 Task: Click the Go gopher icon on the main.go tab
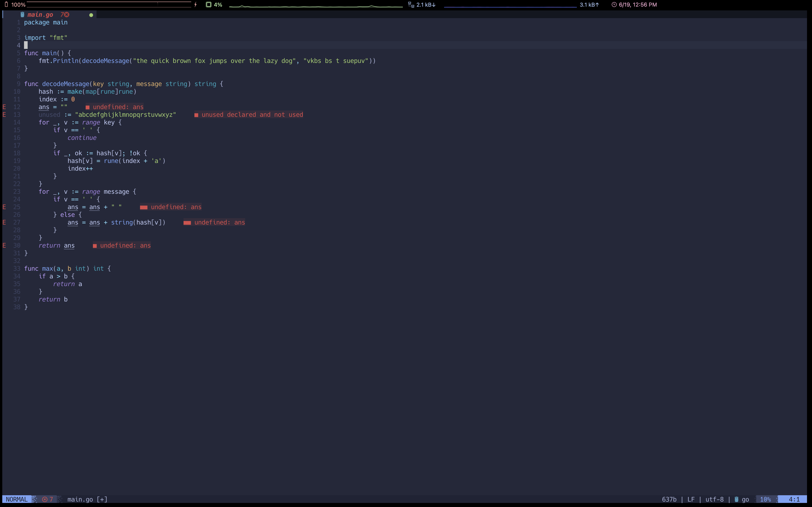coord(22,14)
